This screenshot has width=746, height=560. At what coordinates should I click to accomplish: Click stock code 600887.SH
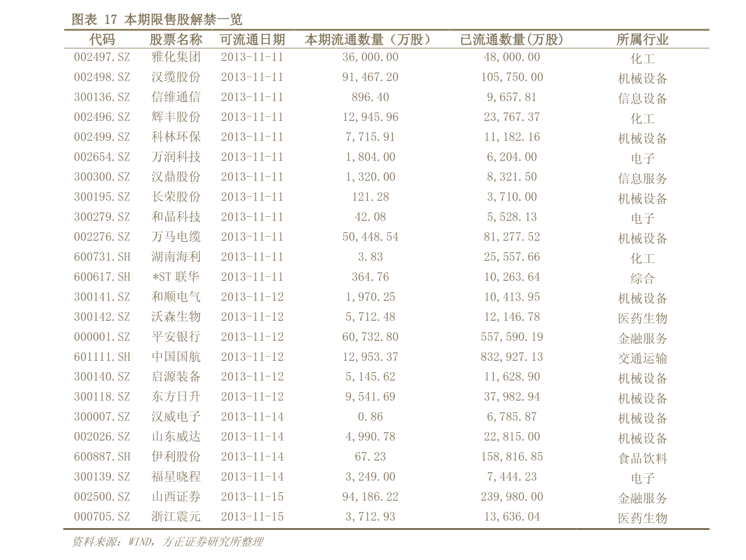click(102, 457)
